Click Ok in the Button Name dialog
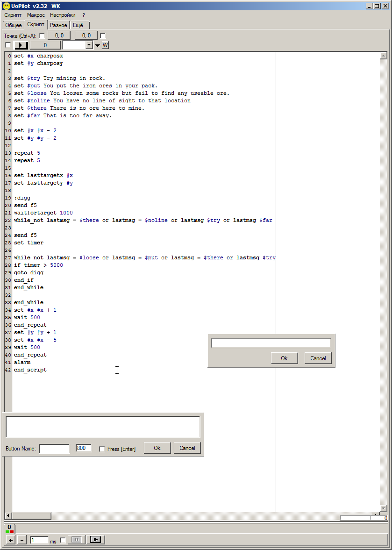Viewport: 392px width, 550px height. point(157,448)
